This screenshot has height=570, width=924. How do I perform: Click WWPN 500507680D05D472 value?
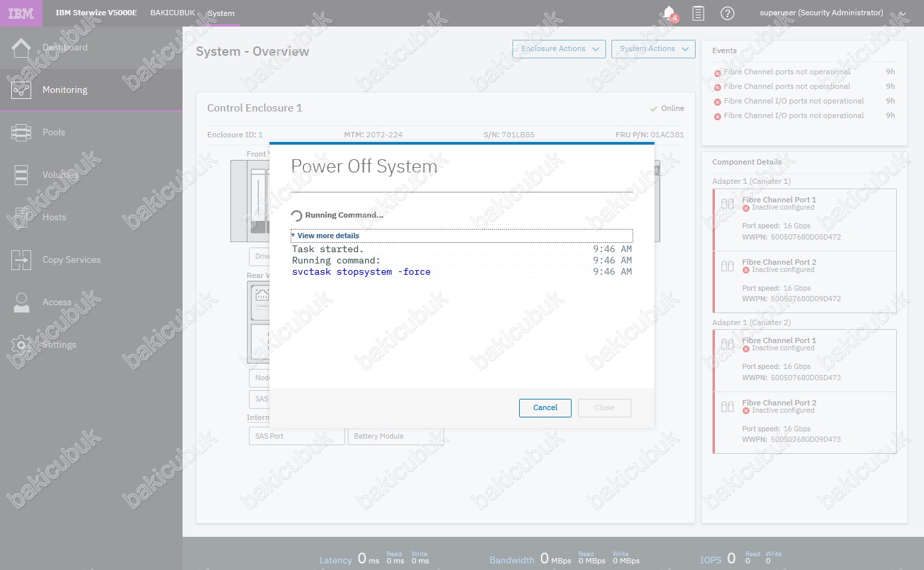pos(805,237)
